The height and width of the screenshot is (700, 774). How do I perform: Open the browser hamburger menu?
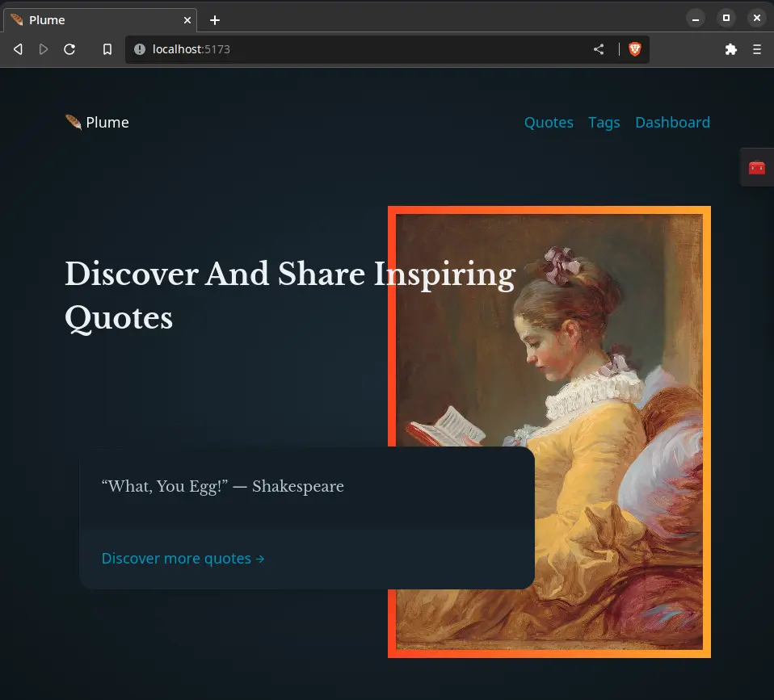(x=757, y=49)
